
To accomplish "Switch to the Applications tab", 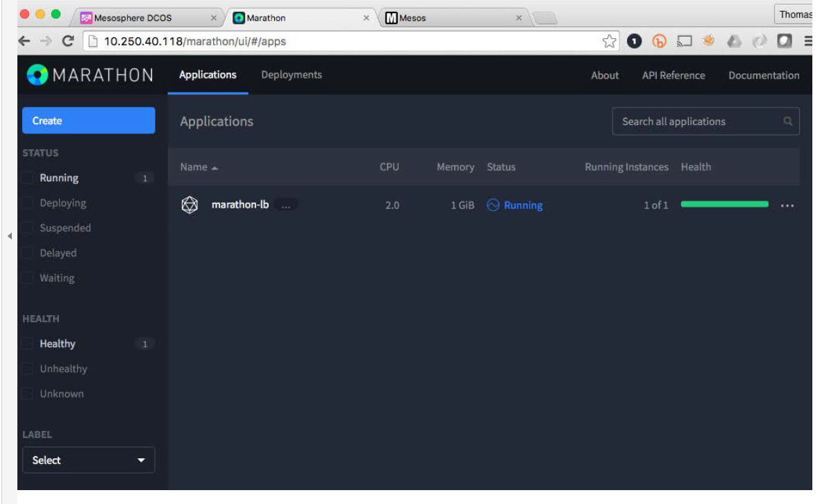I will point(208,75).
